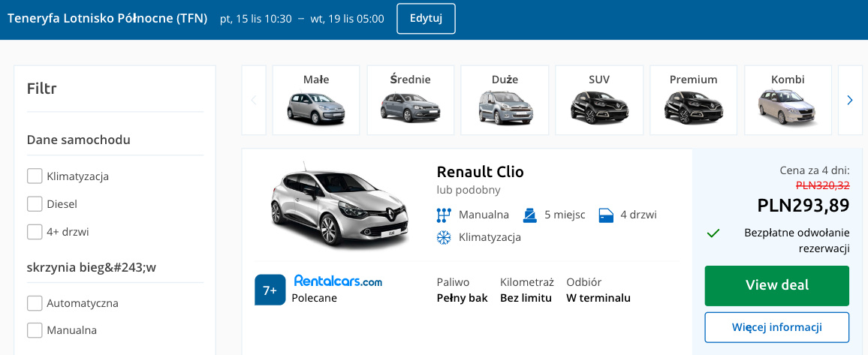Click the Dane samochodu filter heading

coord(79,140)
